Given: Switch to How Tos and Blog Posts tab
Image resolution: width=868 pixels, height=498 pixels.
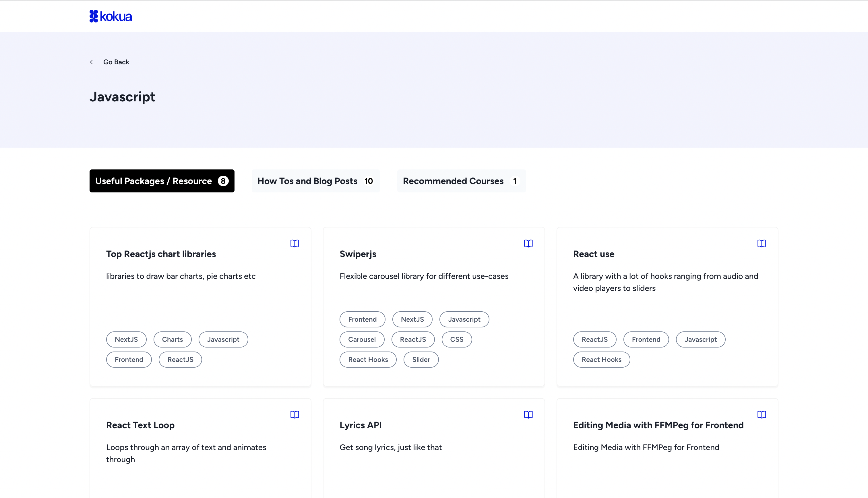Looking at the screenshot, I should coord(316,181).
